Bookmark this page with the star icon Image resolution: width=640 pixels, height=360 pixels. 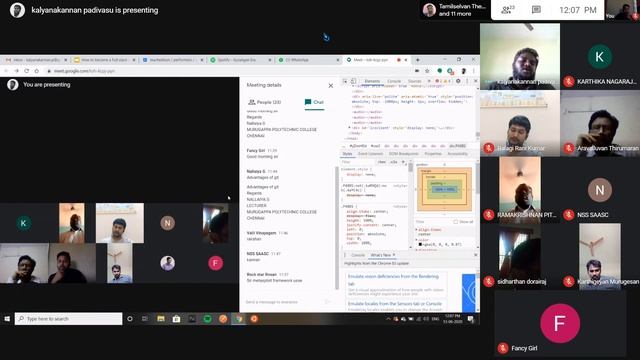(x=427, y=71)
